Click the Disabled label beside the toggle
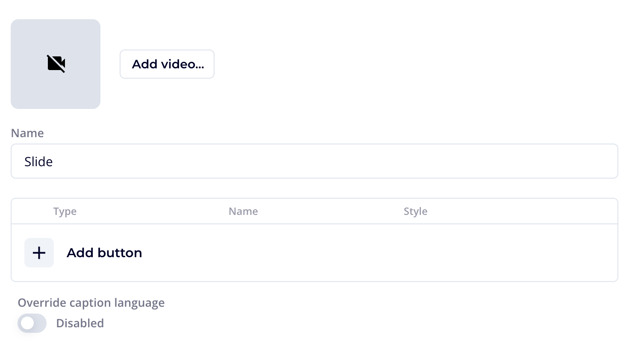 pos(80,323)
